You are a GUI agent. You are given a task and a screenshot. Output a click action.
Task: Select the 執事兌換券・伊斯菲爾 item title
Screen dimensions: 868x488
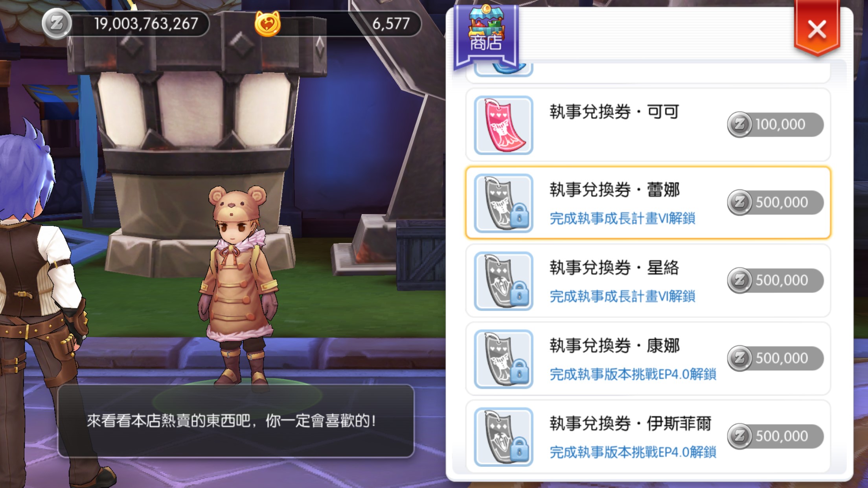click(x=631, y=424)
